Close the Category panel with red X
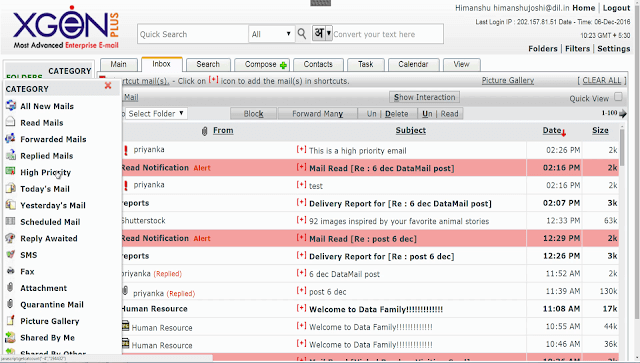Image resolution: width=640 pixels, height=363 pixels. point(108,85)
